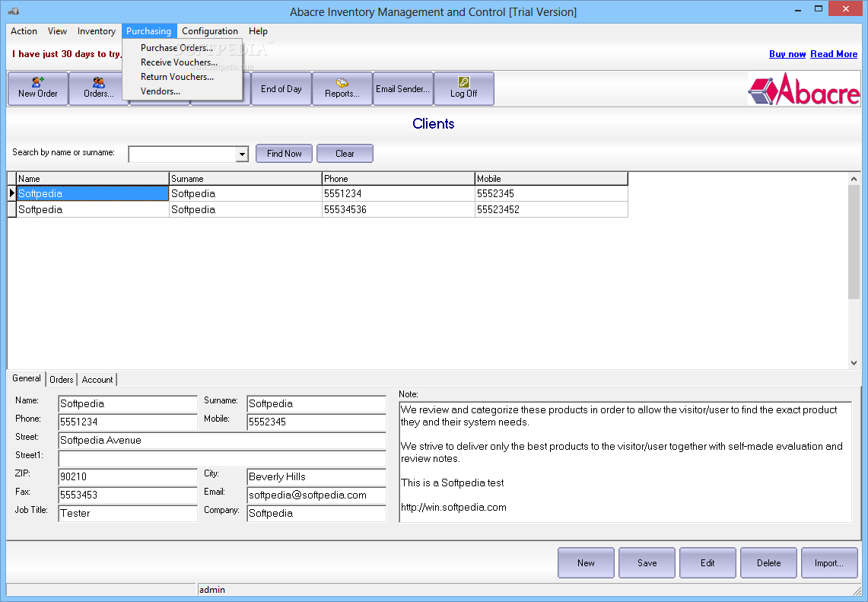Sort by the Name column header
This screenshot has height=602, width=868.
click(x=93, y=178)
